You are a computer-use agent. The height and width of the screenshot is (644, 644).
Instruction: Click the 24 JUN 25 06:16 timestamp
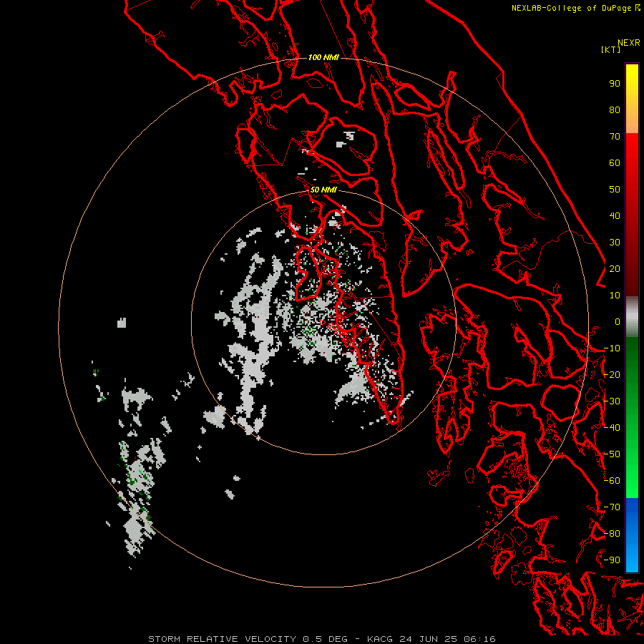pyautogui.click(x=447, y=639)
